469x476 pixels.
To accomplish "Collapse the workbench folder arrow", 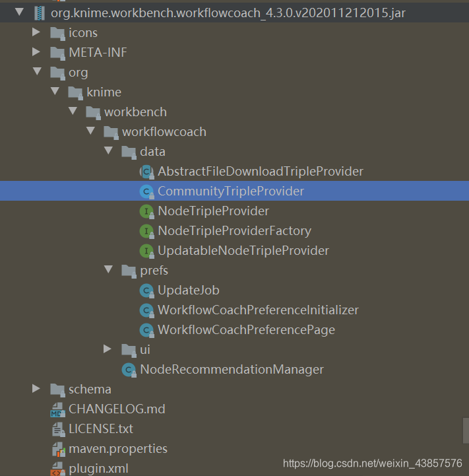I will (x=73, y=111).
